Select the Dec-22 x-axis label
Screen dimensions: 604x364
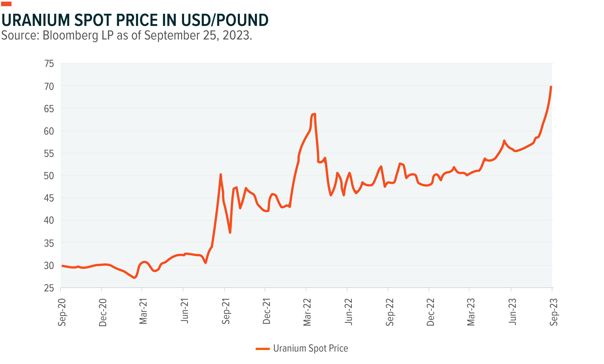430,312
